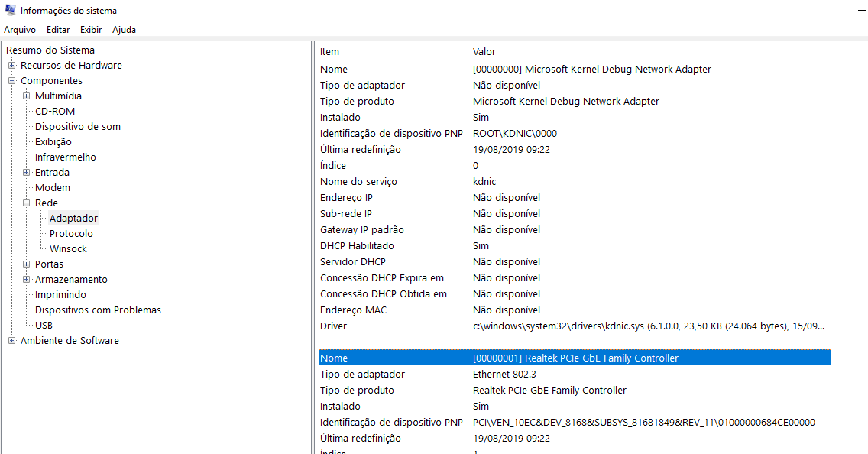Select the Microsoft Kernel Debug Network Adapter Nome row

(575, 70)
